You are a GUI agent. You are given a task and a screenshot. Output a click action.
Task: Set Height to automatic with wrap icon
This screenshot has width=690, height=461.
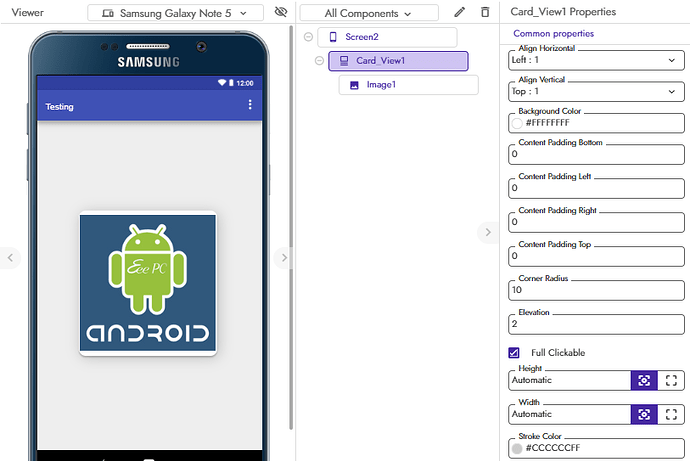click(644, 381)
